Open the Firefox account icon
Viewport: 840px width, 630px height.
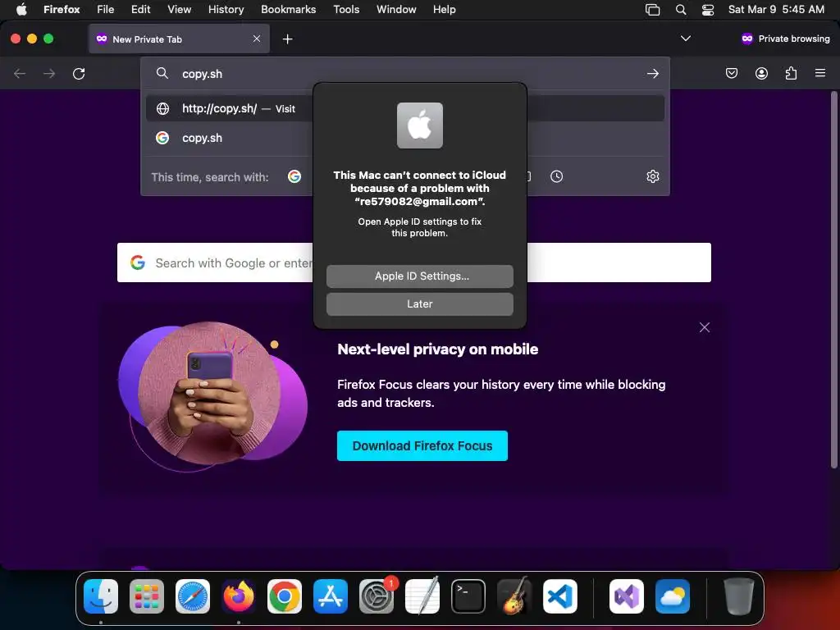[761, 73]
